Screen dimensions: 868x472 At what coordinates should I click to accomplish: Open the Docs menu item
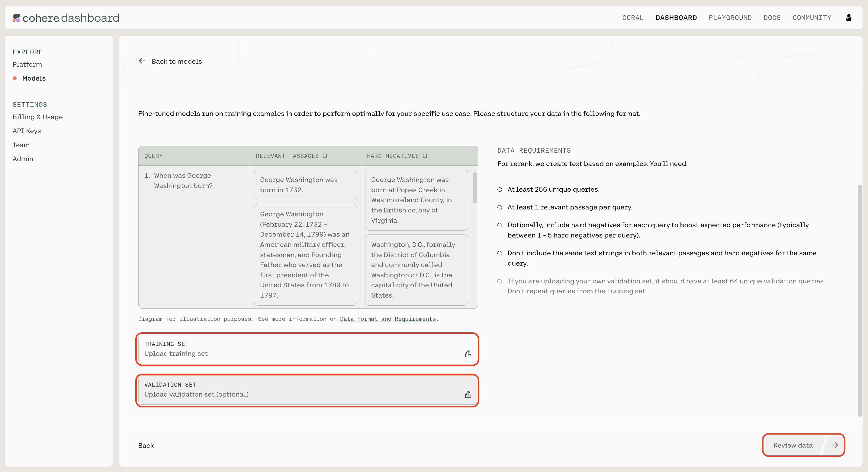[x=772, y=18]
